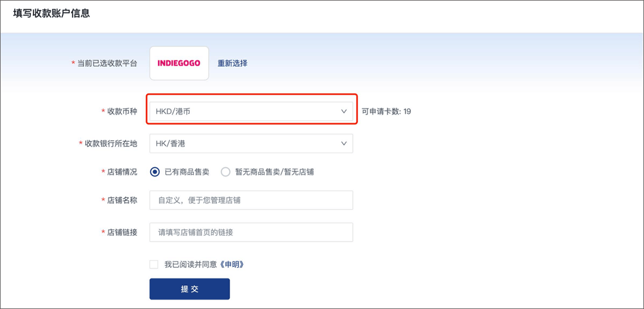Click the 收款银行所在地 field label
Viewport: 644px width, 309px height.
coord(111,143)
